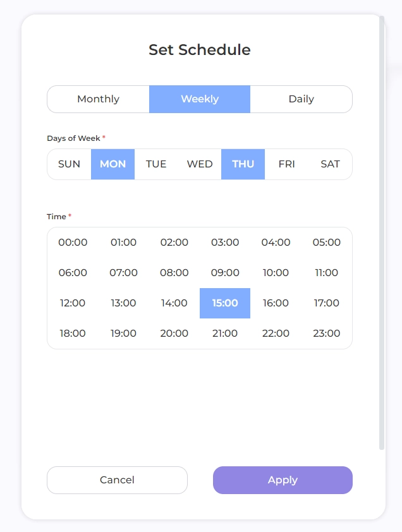
Task: Click the dialog's vertical scrollbar
Action: pyautogui.click(x=382, y=234)
